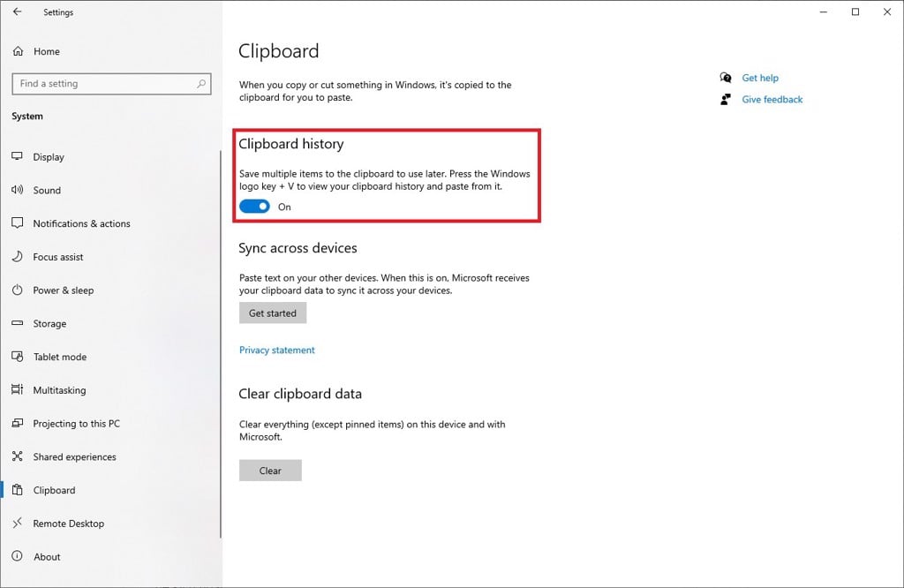Open Projecting to this PC
Image resolution: width=904 pixels, height=588 pixels.
[x=76, y=424]
